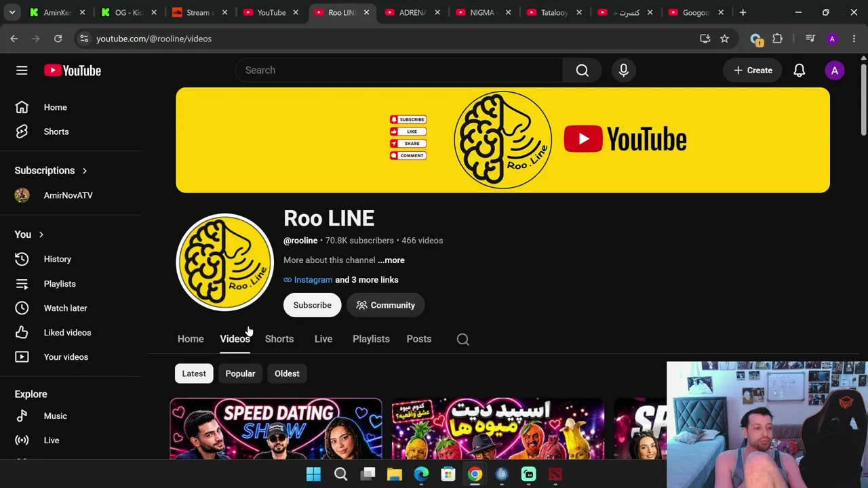The width and height of the screenshot is (868, 488).
Task: Click the magnifier search button beside the search box
Action: (582, 70)
